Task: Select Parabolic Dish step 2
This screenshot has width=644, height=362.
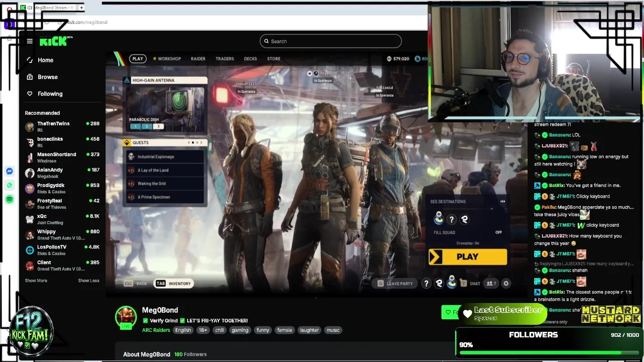Action: (x=147, y=126)
